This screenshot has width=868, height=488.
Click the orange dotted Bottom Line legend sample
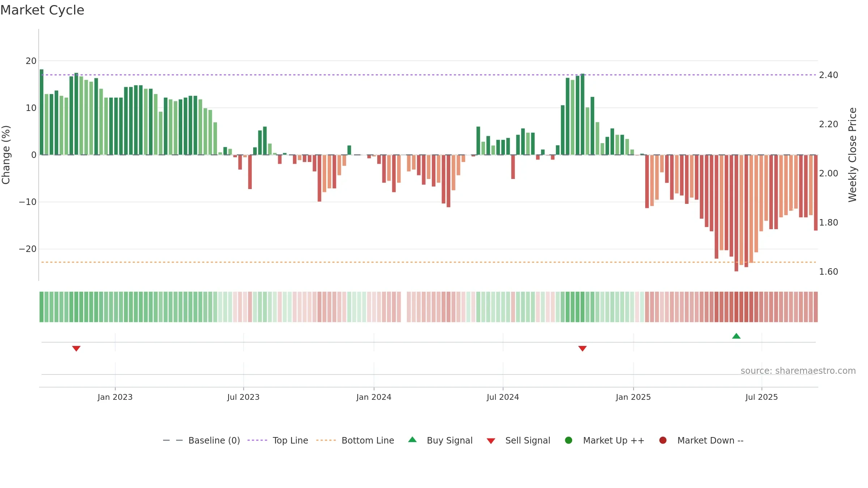326,440
